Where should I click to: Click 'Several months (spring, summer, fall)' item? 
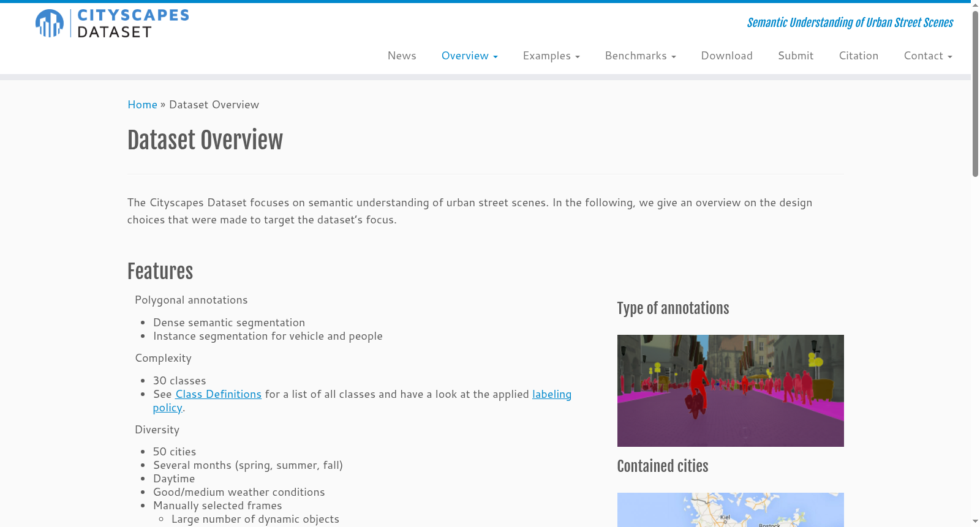click(x=248, y=465)
